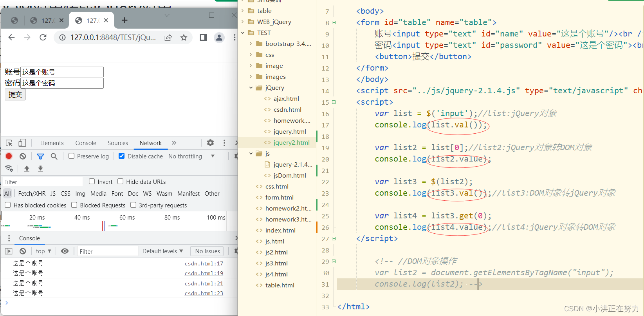Click the import HAR upload arrow icon
The image size is (644, 316).
(27, 169)
